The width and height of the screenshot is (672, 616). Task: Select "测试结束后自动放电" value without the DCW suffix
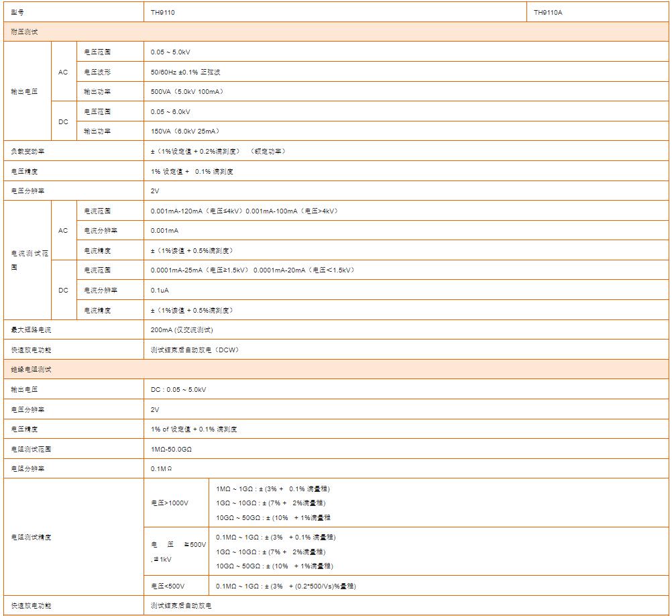pos(181,606)
